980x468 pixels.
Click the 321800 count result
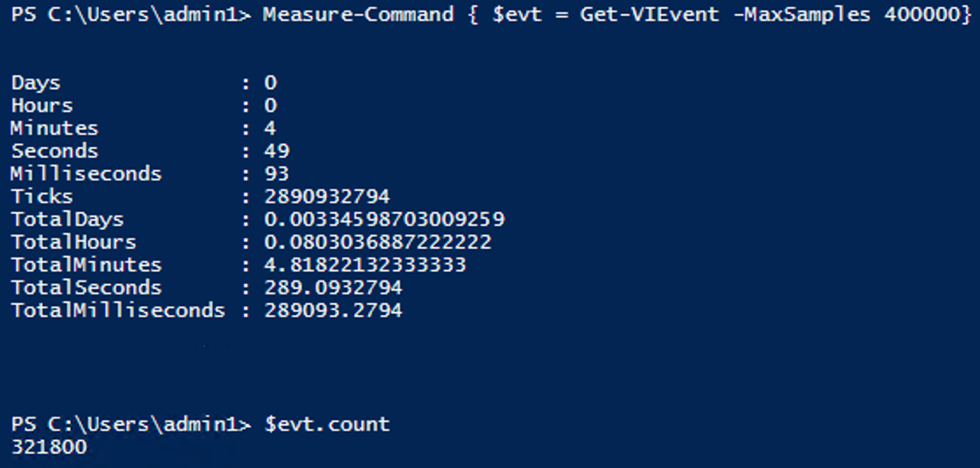[49, 448]
